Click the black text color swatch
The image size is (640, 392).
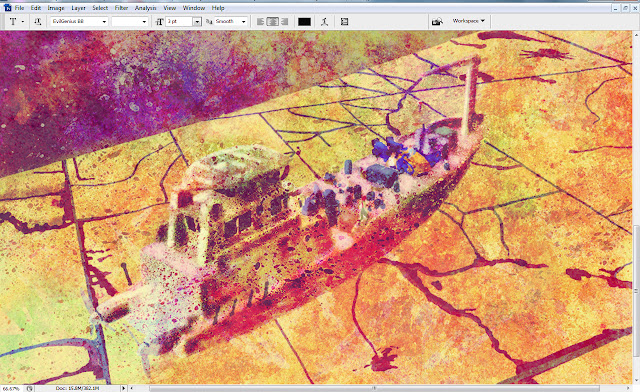pyautogui.click(x=304, y=22)
